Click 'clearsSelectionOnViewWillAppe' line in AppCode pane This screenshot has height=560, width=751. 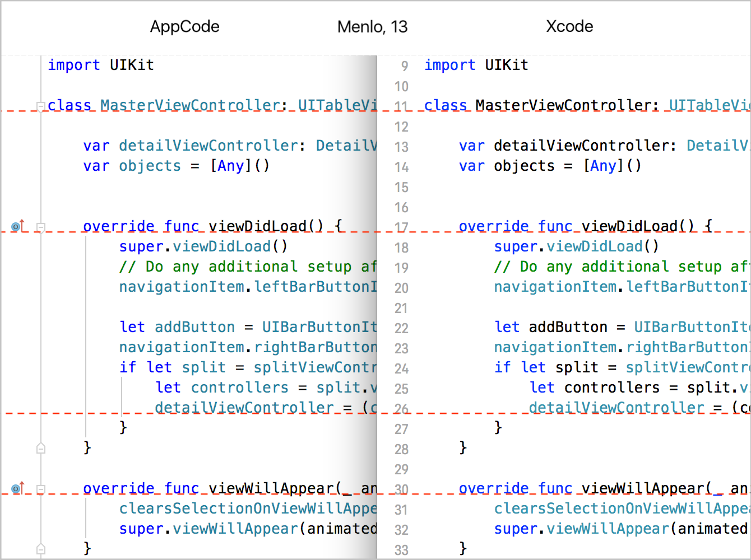pyautogui.click(x=247, y=508)
